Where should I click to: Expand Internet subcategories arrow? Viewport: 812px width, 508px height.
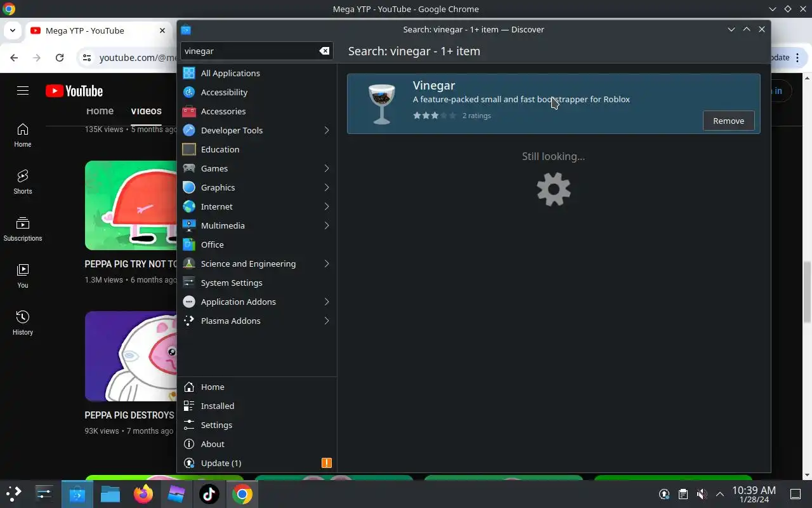click(327, 206)
